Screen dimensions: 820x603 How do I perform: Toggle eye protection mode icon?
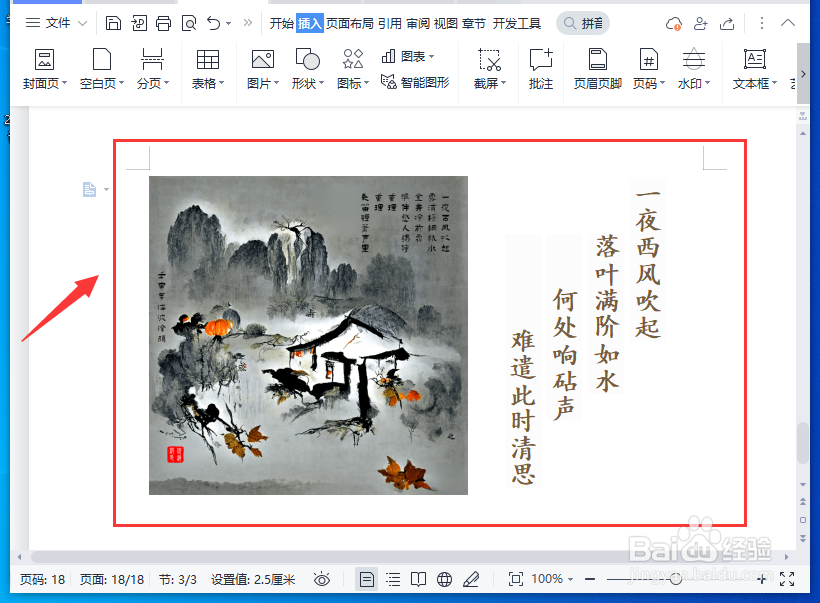pos(322,579)
